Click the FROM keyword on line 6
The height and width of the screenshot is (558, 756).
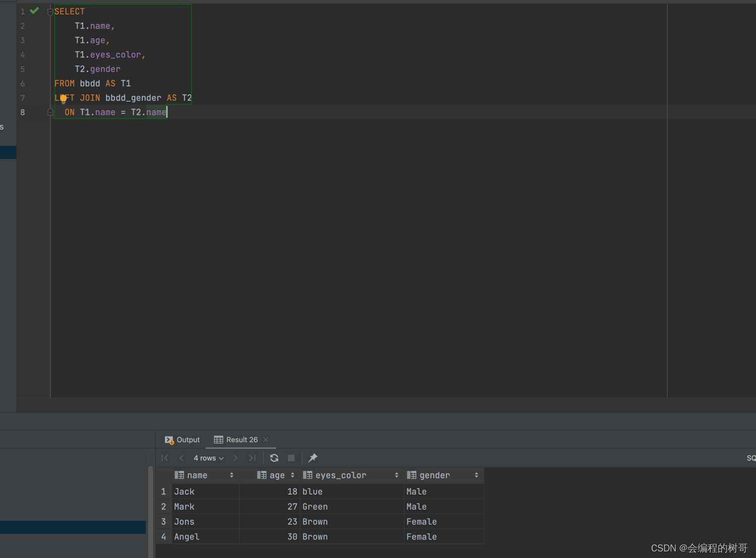point(65,84)
